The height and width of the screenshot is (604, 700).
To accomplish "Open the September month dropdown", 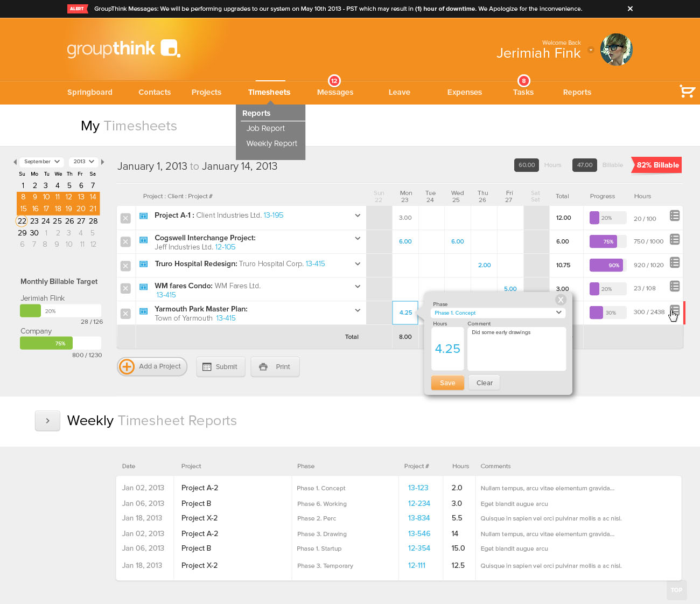I will (41, 162).
